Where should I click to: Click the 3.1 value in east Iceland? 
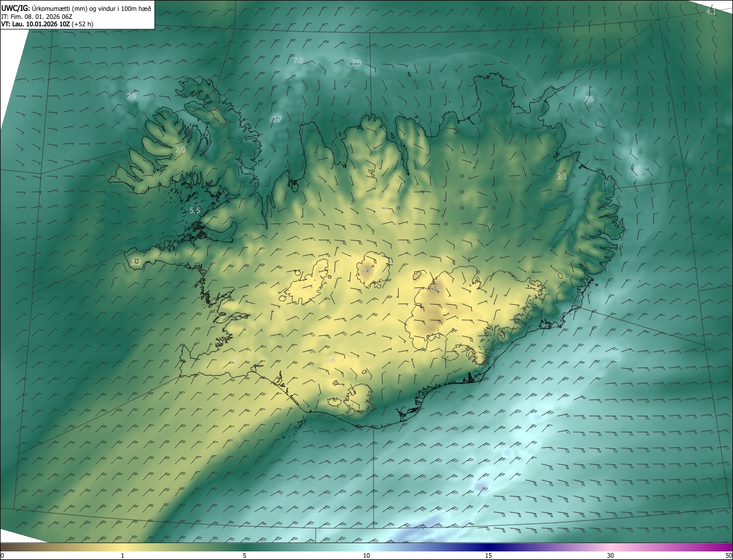pyautogui.click(x=562, y=176)
